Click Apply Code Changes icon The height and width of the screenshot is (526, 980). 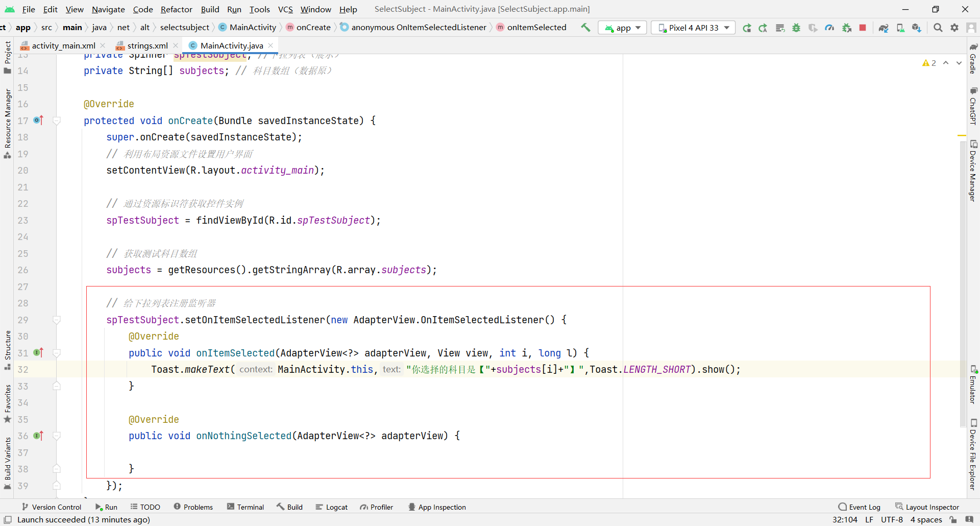coord(780,28)
